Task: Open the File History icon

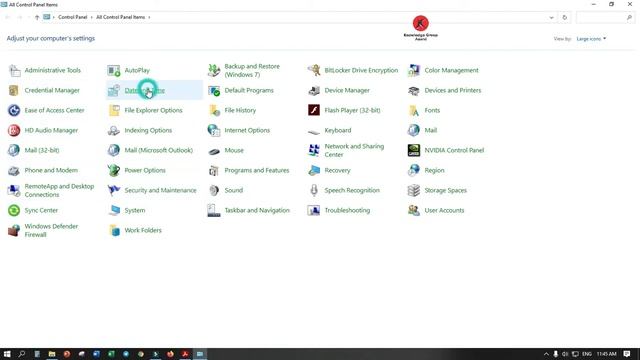Action: (214, 110)
